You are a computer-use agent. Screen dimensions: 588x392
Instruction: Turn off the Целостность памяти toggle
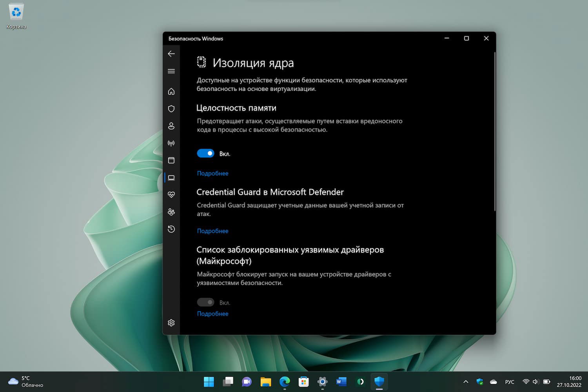click(205, 153)
